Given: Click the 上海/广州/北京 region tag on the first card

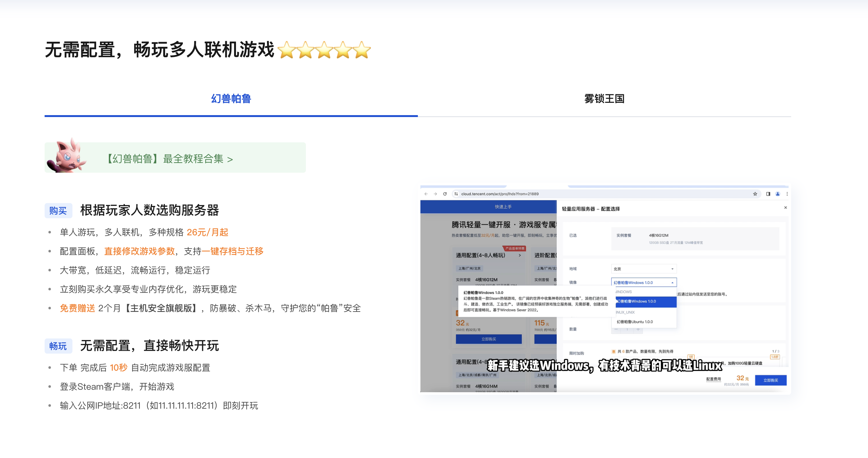Looking at the screenshot, I should pos(469,269).
